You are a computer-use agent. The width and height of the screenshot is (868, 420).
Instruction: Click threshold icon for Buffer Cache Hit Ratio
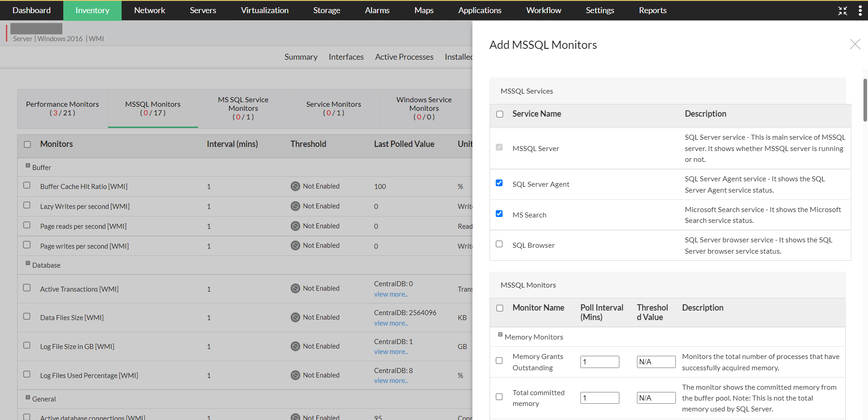coord(295,186)
